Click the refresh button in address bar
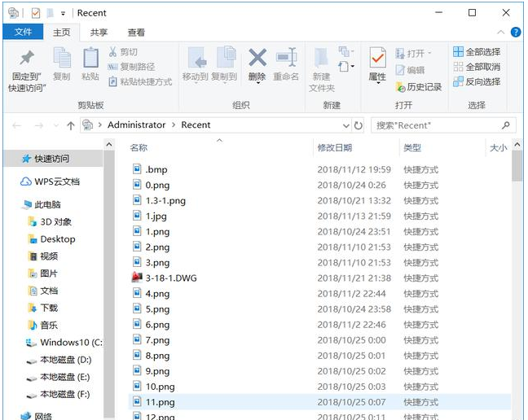The height and width of the screenshot is (420, 528). pos(358,126)
